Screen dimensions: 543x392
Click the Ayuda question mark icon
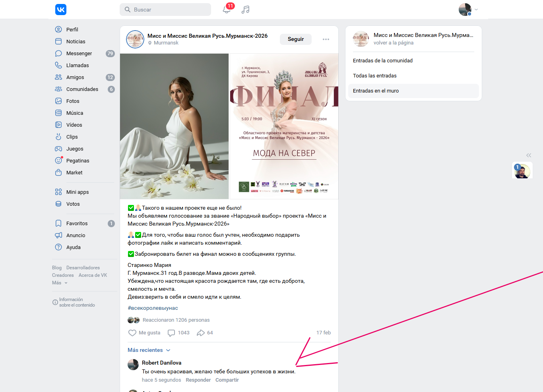(x=58, y=247)
